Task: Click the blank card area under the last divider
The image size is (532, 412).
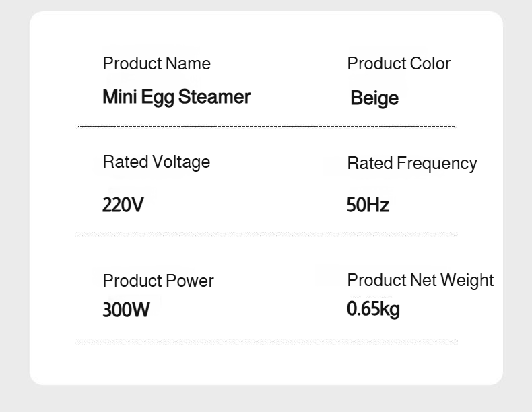Action: tap(266, 364)
